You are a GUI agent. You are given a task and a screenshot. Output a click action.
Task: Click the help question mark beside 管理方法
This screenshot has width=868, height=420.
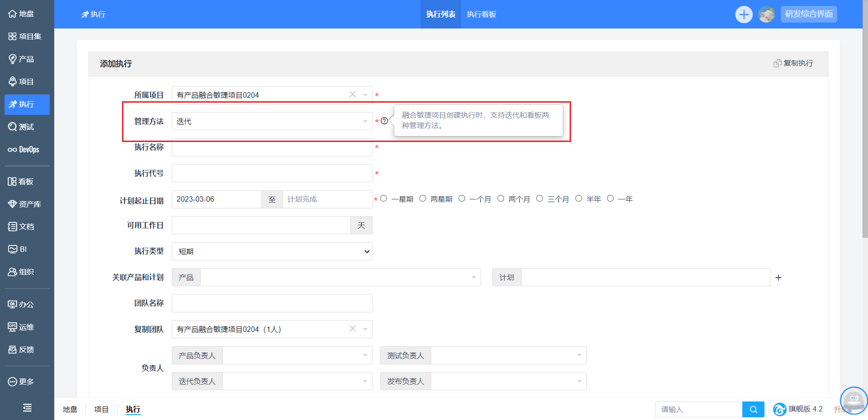[x=384, y=121]
